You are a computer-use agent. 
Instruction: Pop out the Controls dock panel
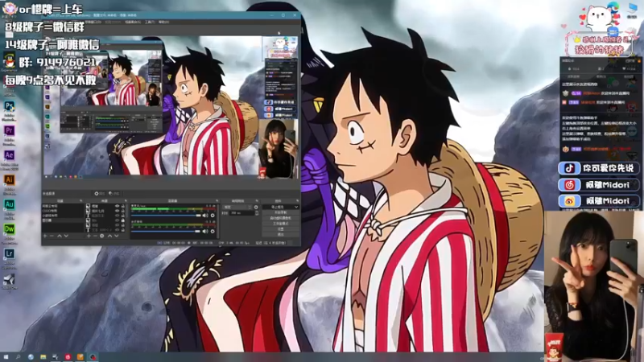click(x=297, y=200)
